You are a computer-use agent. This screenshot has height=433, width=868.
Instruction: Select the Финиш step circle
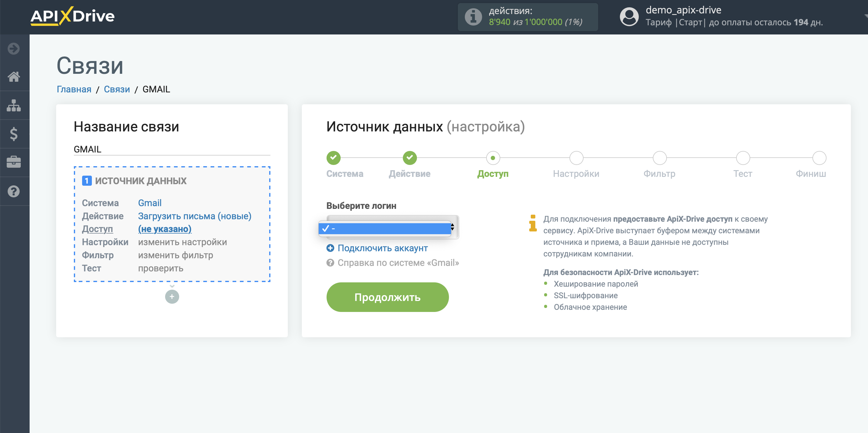[819, 158]
